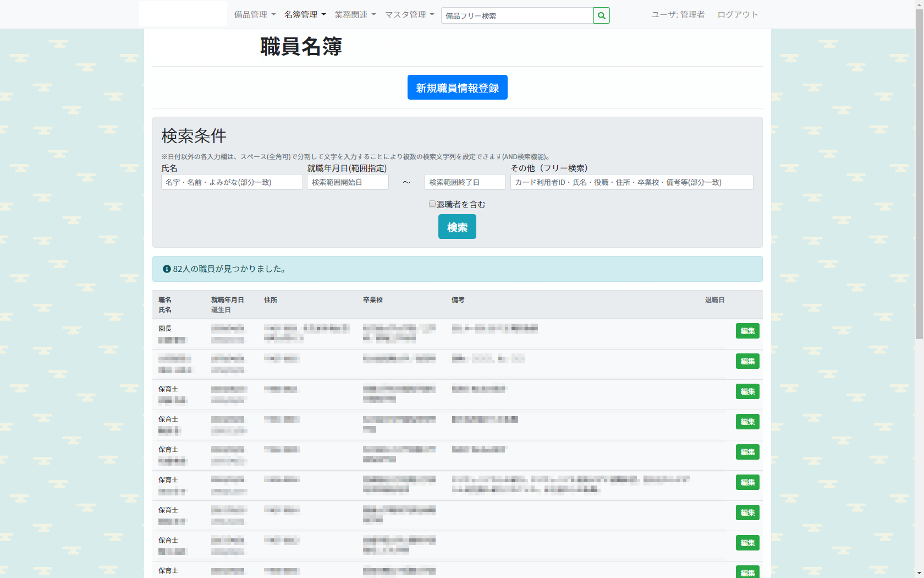Click 編集 button for fourth row, second 保育士
Screen dimensions: 924x578
tap(747, 422)
